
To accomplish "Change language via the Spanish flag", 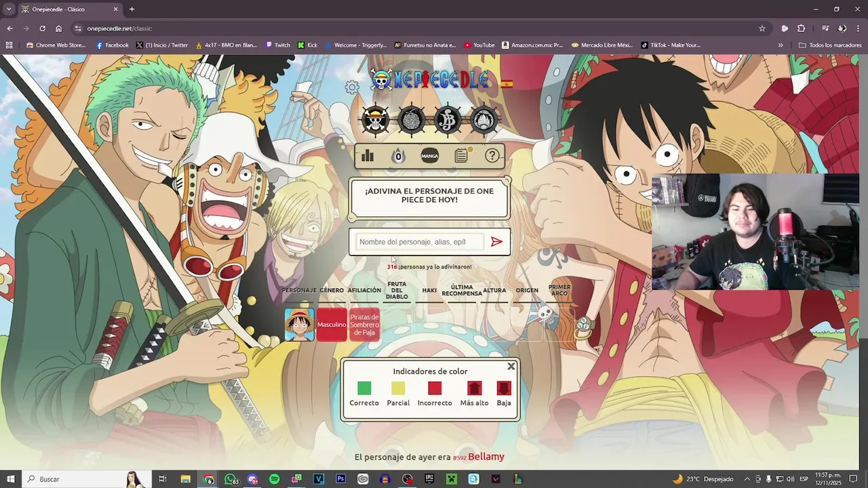I will (x=507, y=84).
